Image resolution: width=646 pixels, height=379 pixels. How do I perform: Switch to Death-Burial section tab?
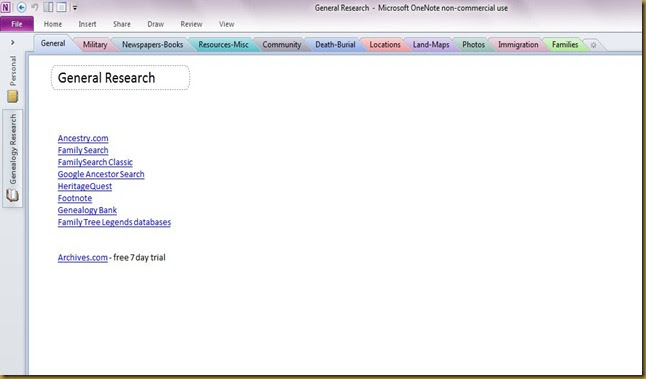pyautogui.click(x=335, y=44)
